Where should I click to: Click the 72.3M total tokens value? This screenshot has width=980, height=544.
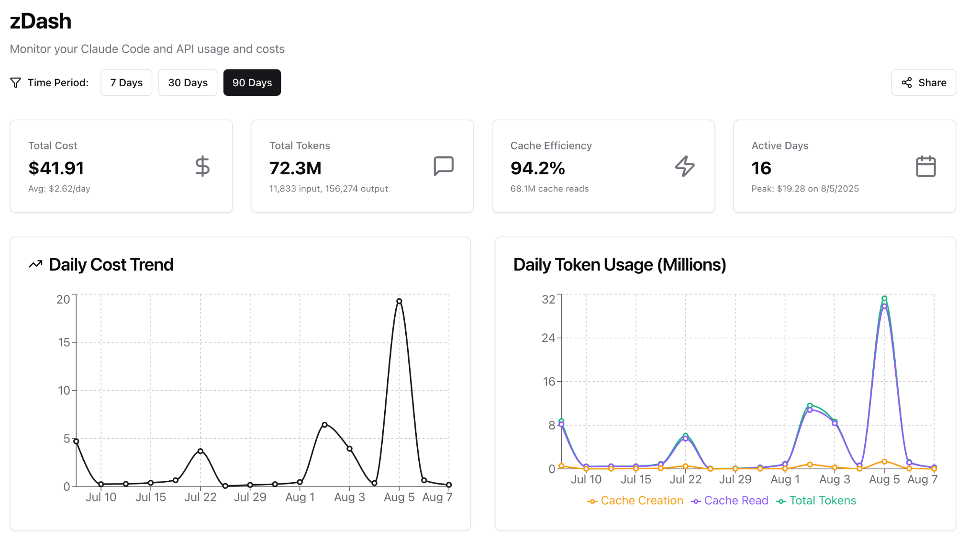pos(295,168)
